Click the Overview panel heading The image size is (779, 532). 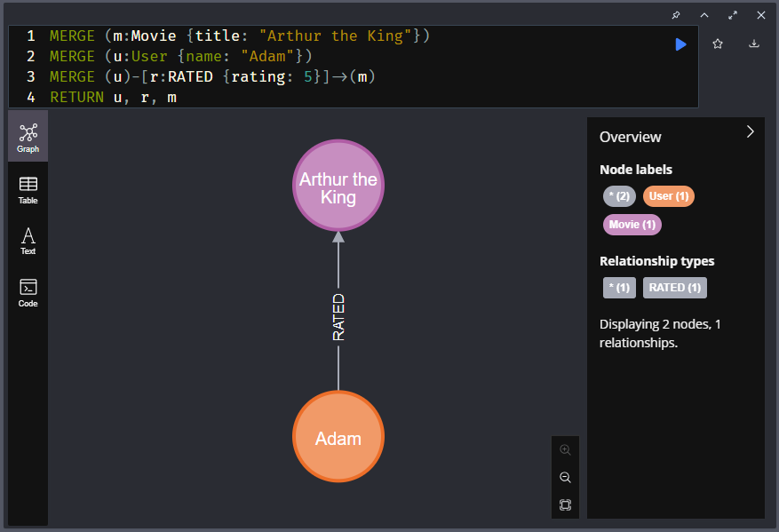pyautogui.click(x=630, y=137)
